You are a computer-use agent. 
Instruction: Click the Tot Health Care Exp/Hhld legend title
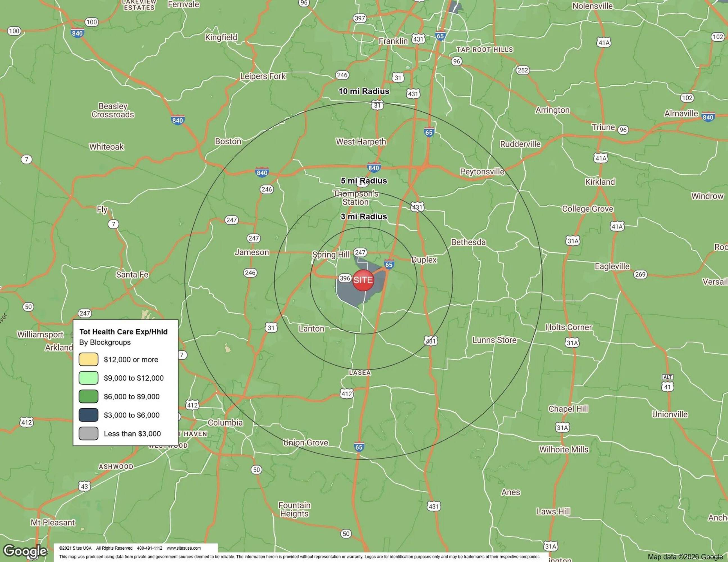(x=123, y=332)
